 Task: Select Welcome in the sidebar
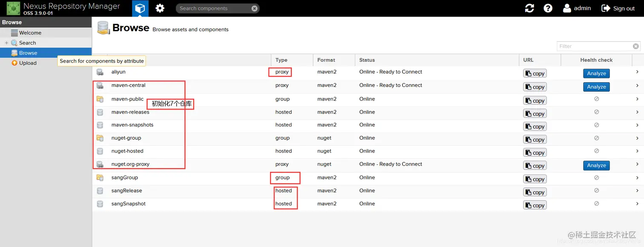pos(30,33)
